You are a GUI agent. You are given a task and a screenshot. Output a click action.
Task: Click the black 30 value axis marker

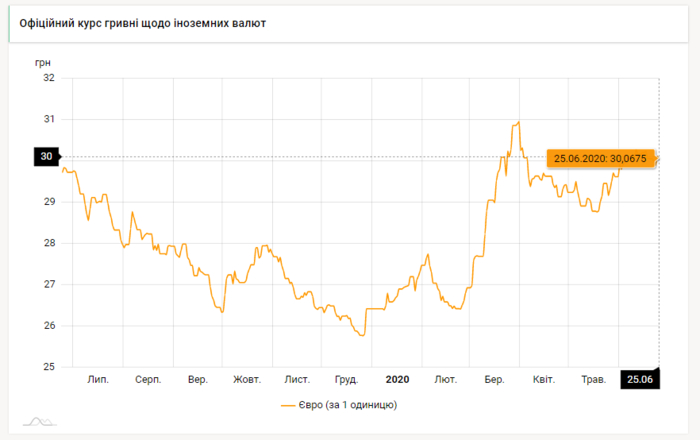coord(46,157)
